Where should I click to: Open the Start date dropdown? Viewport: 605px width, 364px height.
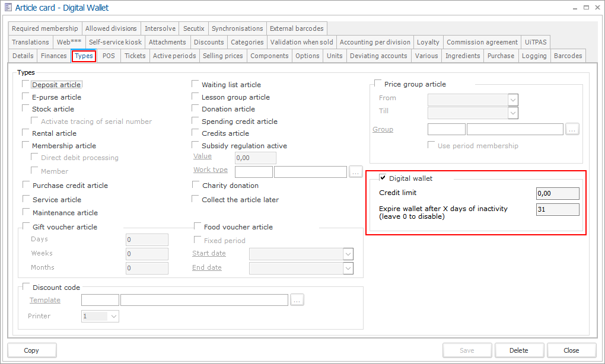(x=348, y=254)
